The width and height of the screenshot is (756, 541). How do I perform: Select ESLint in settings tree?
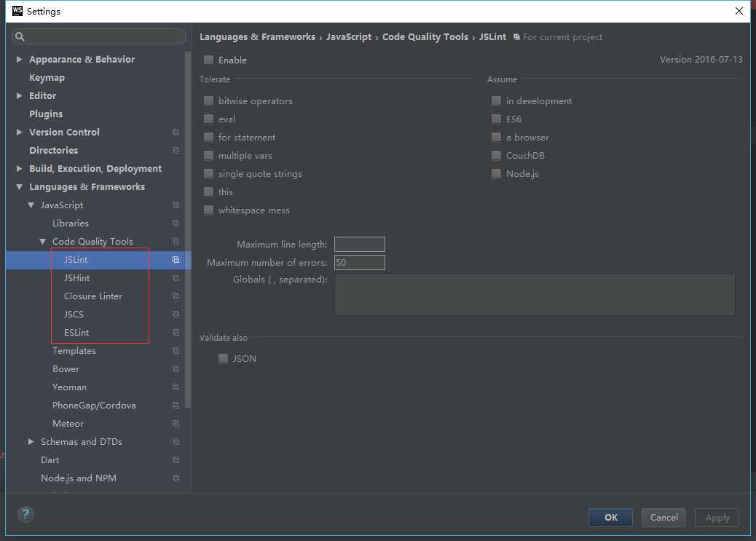click(x=76, y=333)
